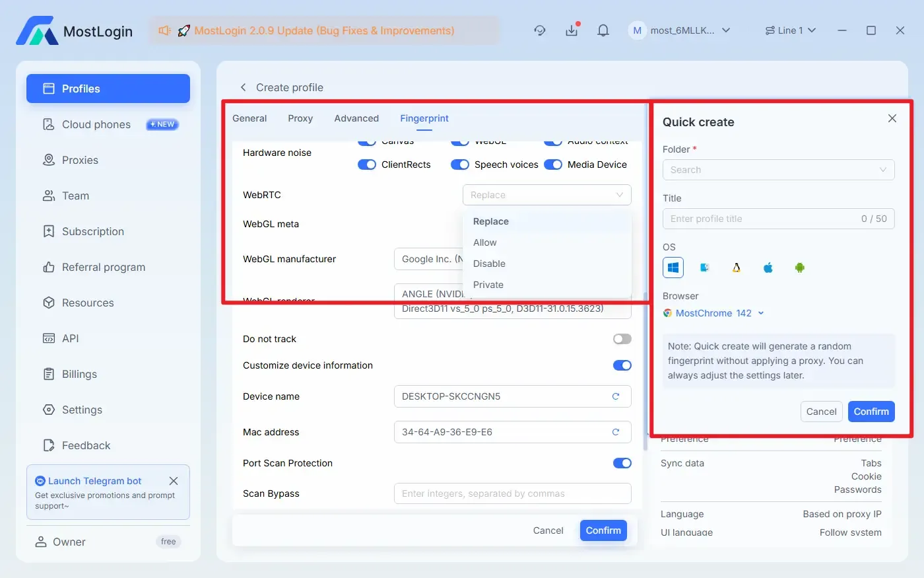
Task: Open the notifications bell icon
Action: click(x=603, y=30)
